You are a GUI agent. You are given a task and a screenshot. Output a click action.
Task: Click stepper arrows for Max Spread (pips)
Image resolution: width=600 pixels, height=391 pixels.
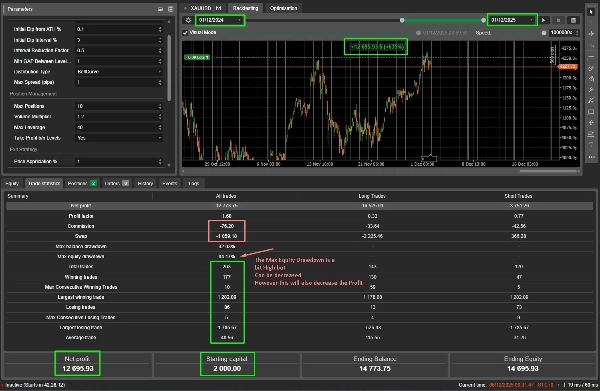160,82
